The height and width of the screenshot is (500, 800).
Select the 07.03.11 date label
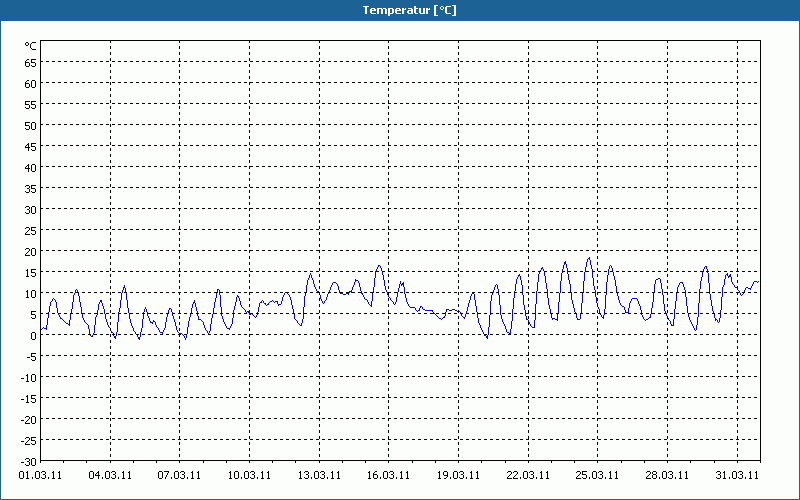(x=180, y=476)
